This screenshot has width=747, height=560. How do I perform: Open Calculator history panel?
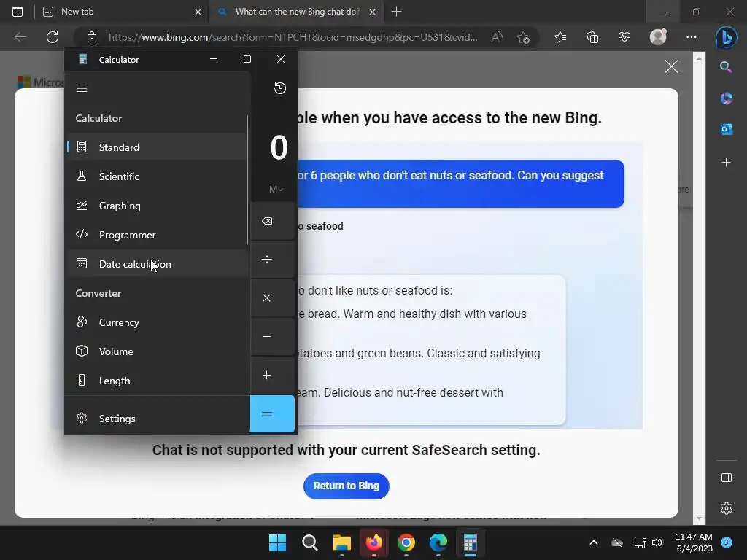coord(280,88)
